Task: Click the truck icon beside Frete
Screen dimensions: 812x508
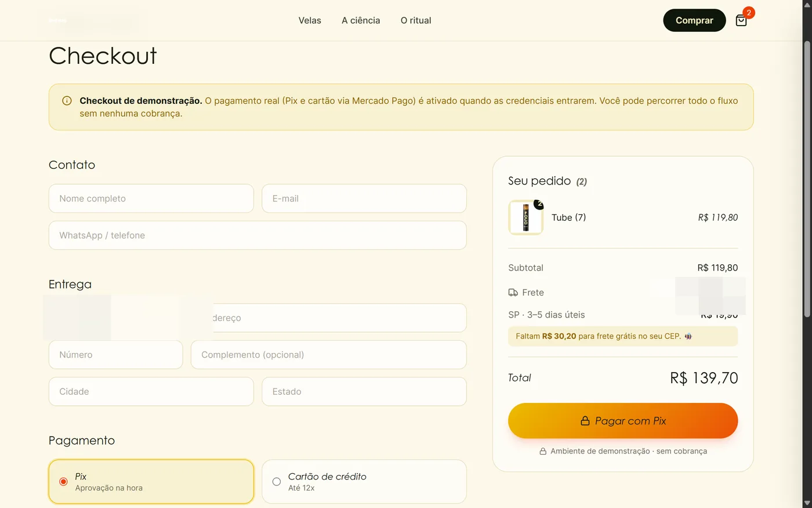Action: 513,293
